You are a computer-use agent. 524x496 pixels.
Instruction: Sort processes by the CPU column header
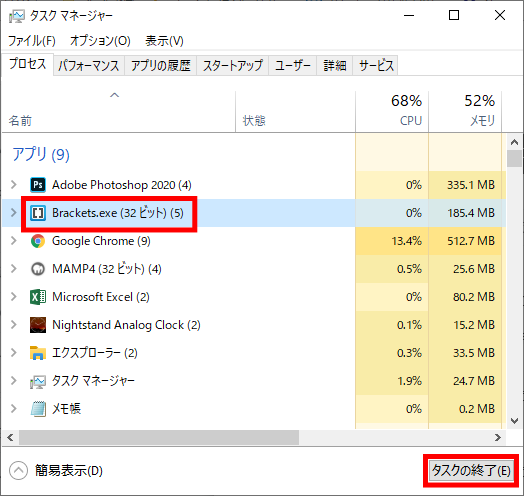tap(392, 111)
